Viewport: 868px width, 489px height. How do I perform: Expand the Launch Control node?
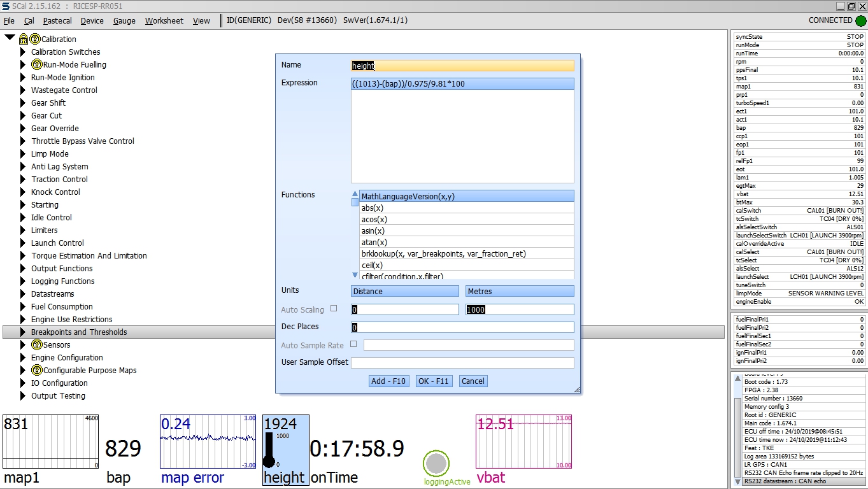[23, 243]
